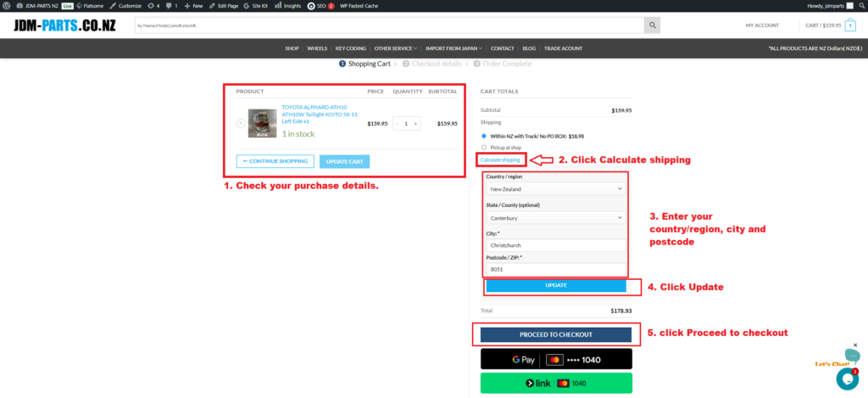Increase quantity with plus button
868x398 pixels.
coord(415,124)
